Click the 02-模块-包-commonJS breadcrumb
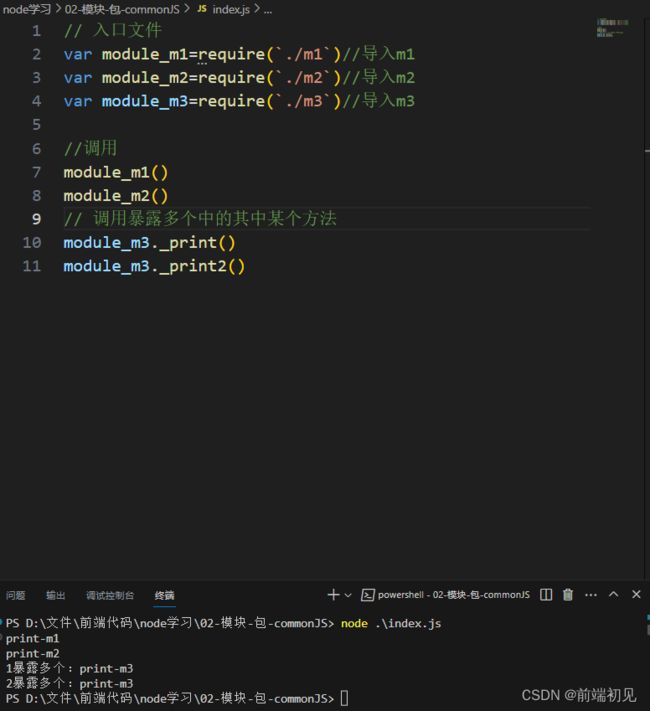This screenshot has height=711, width=650. (x=122, y=9)
